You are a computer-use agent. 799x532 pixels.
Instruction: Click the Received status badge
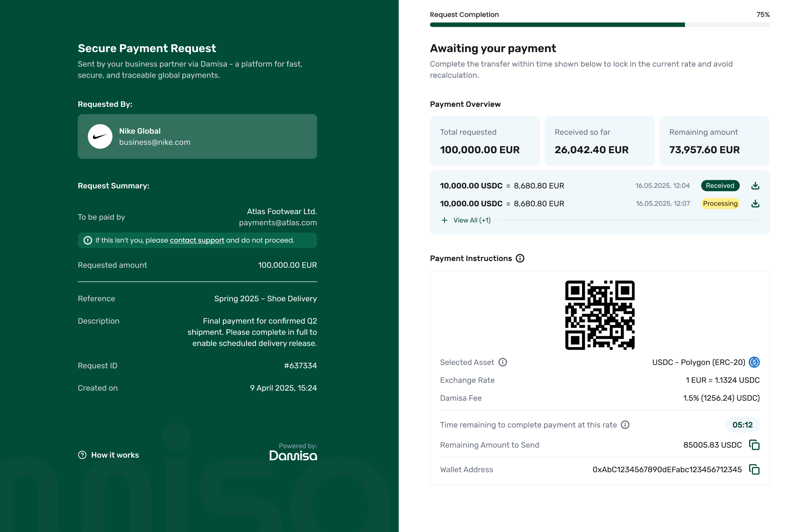click(x=720, y=186)
